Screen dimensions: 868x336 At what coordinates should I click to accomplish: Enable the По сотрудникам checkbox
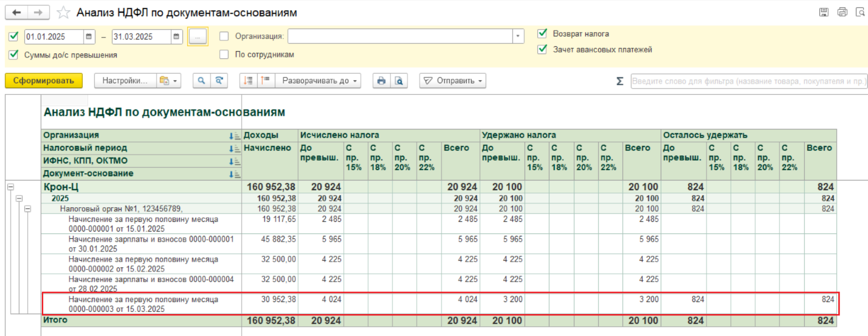224,55
